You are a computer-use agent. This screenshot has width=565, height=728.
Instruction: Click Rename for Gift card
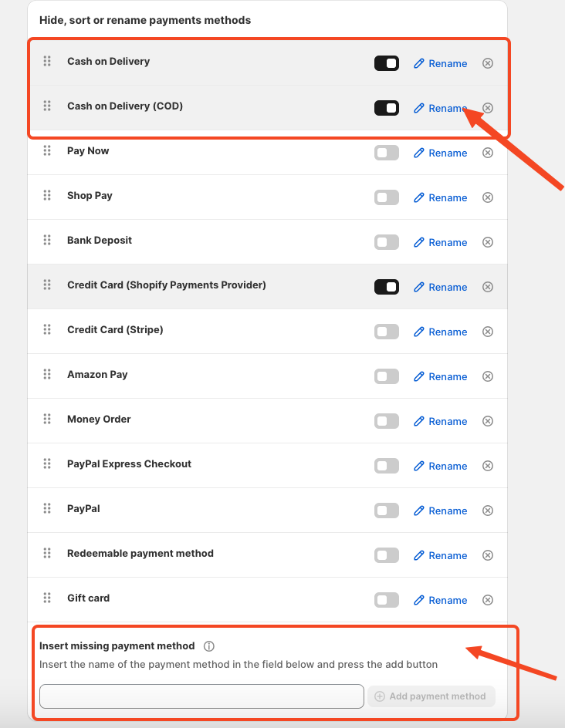pos(441,600)
